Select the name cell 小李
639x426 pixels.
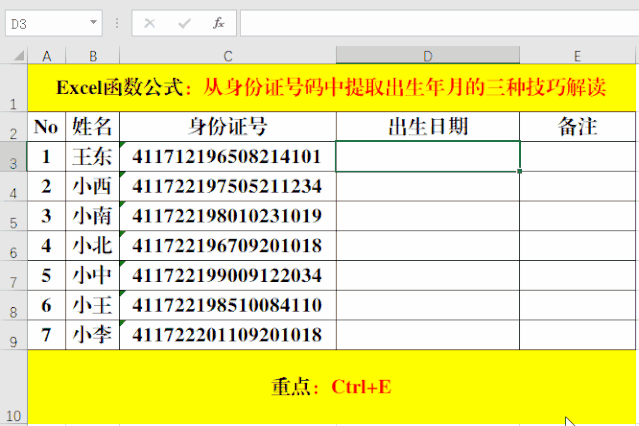pyautogui.click(x=93, y=335)
